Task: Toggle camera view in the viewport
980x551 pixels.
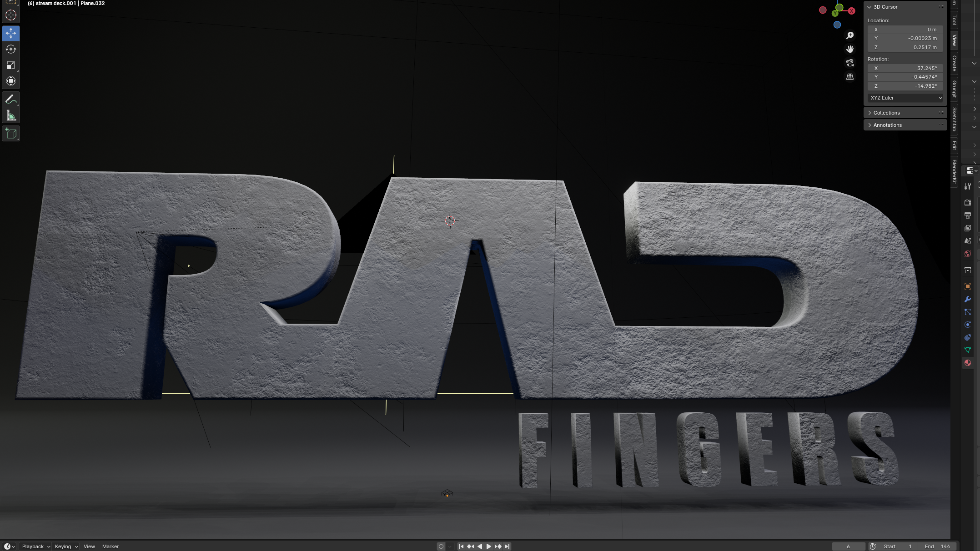Action: tap(849, 63)
